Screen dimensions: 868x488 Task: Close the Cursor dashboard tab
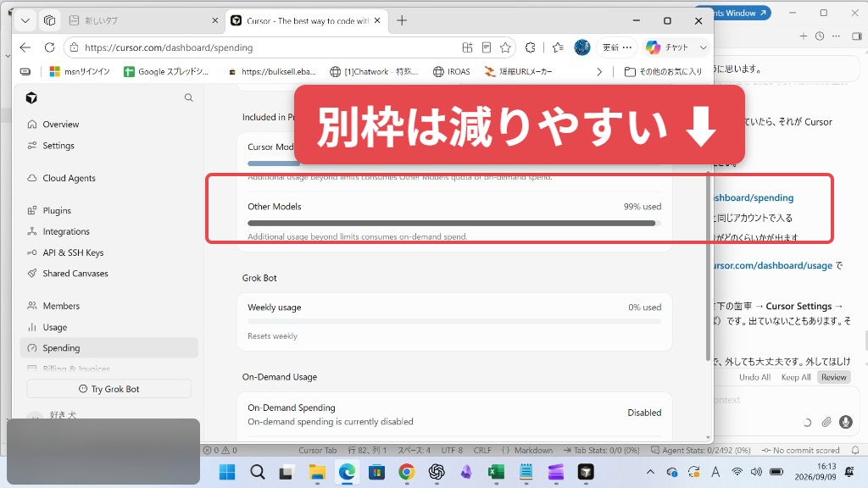(x=377, y=20)
